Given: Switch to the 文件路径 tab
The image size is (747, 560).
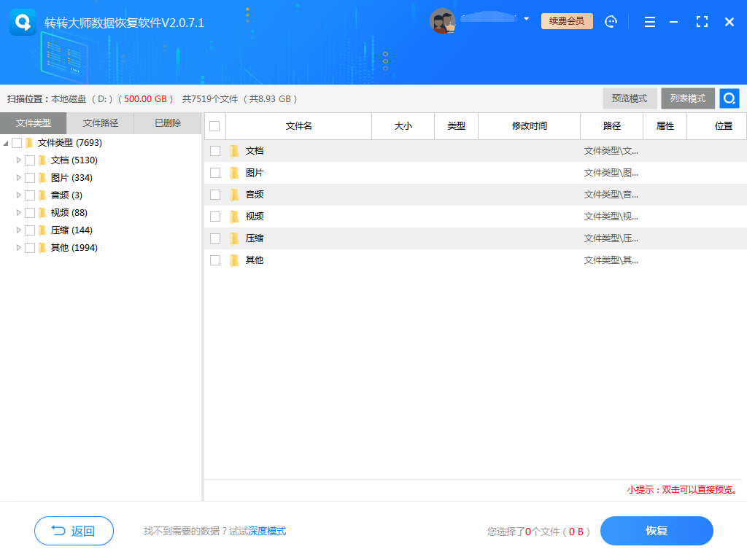Looking at the screenshot, I should click(x=101, y=123).
